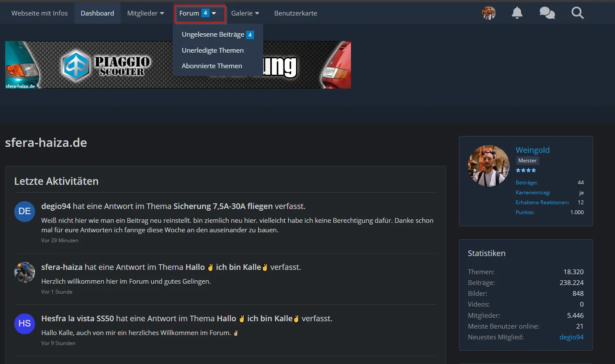The width and height of the screenshot is (615, 364).
Task: Go to the Dashboard tab
Action: point(97,13)
